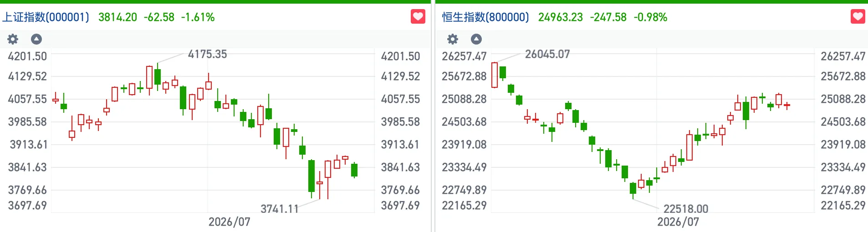Screen dimensions: 868x232
Task: Toggle favorite heart for 上证指数
Action: [x=418, y=17]
